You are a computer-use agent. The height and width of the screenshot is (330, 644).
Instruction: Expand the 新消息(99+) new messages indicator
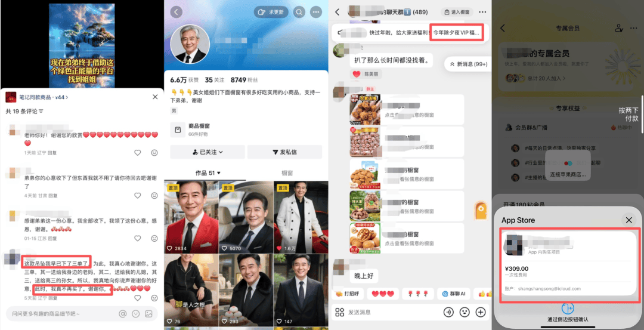(468, 64)
